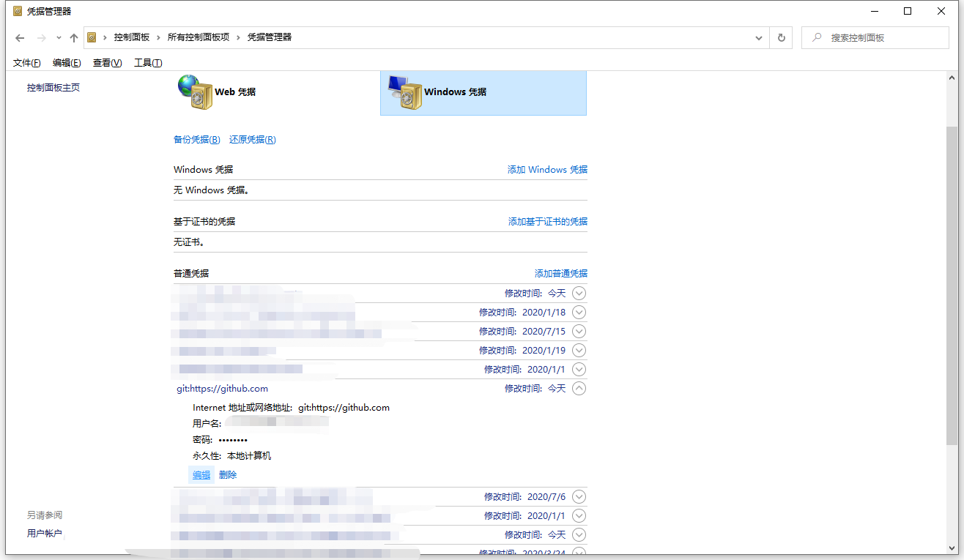Open the 查看(V) menu
Screen dimensions: 964x560
click(x=108, y=63)
